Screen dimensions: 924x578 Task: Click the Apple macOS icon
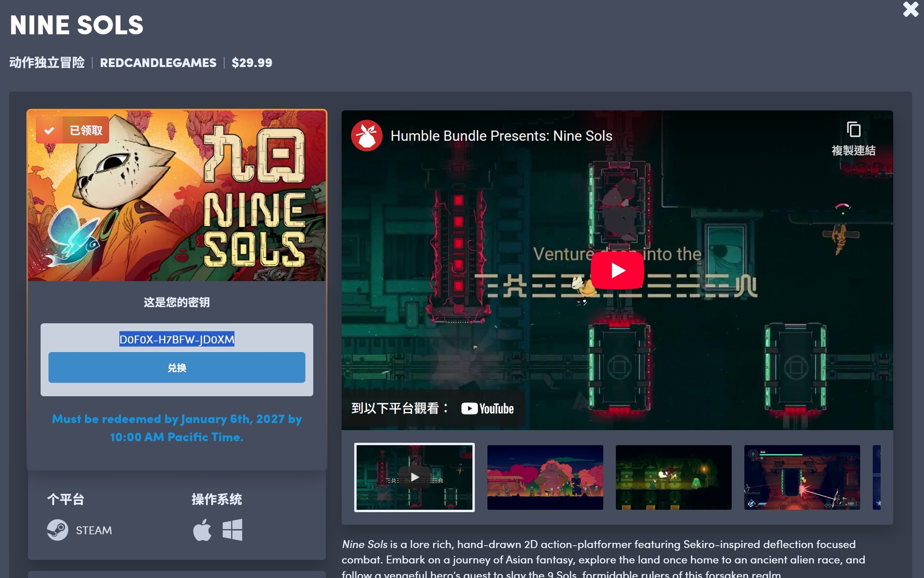coord(202,530)
